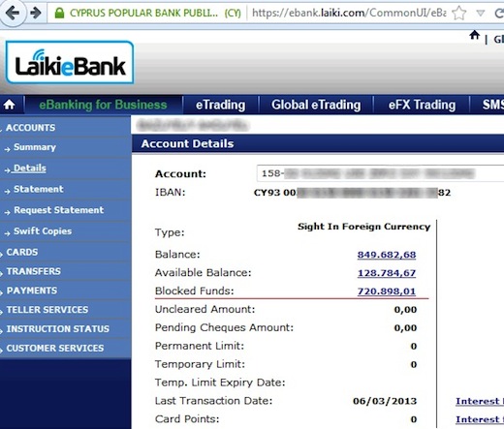Click the Balance amount 849.682,68

(387, 255)
